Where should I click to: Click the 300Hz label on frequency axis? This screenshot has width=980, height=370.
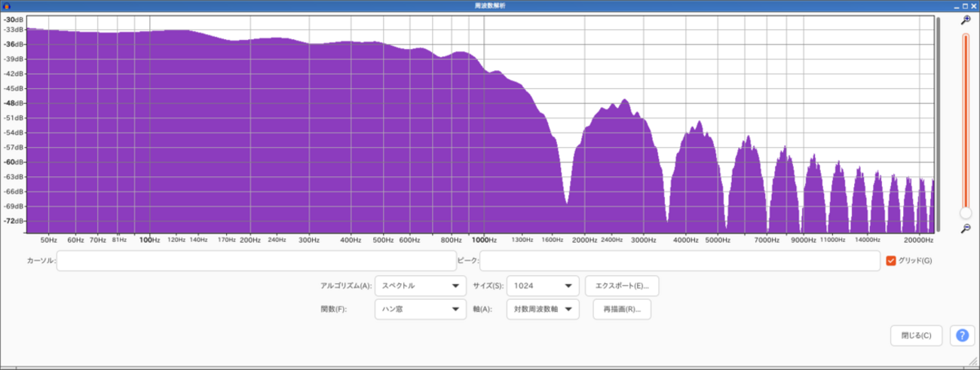[308, 240]
